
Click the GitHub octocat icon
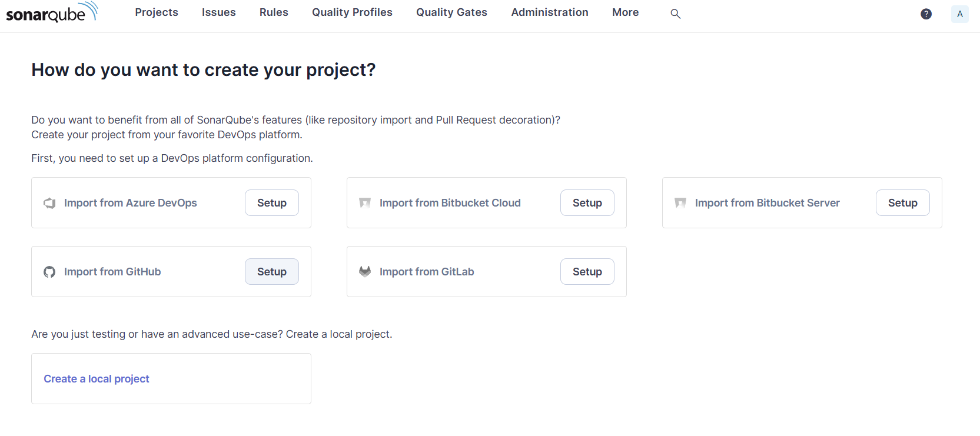[49, 272]
